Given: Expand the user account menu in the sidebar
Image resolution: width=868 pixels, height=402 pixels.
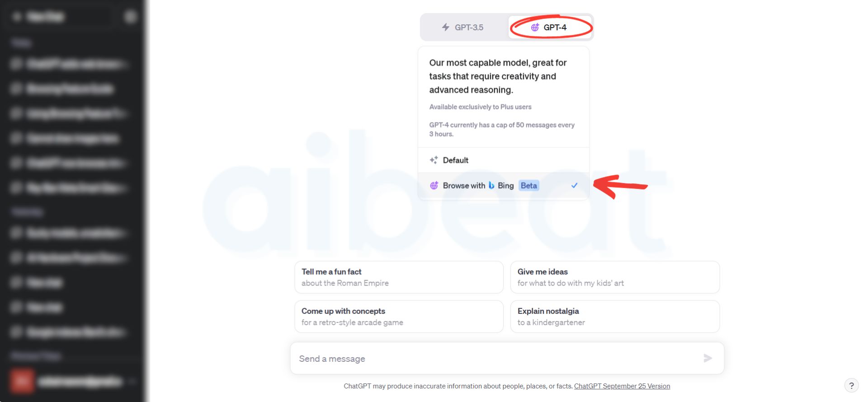Looking at the screenshot, I should coord(72,382).
